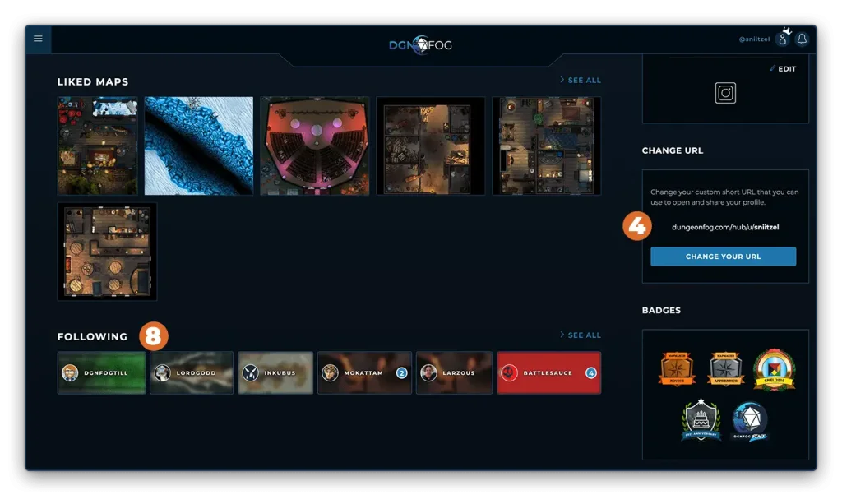Click the DGNFOGTILL name label
The height and width of the screenshot is (504, 842).
pyautogui.click(x=106, y=373)
